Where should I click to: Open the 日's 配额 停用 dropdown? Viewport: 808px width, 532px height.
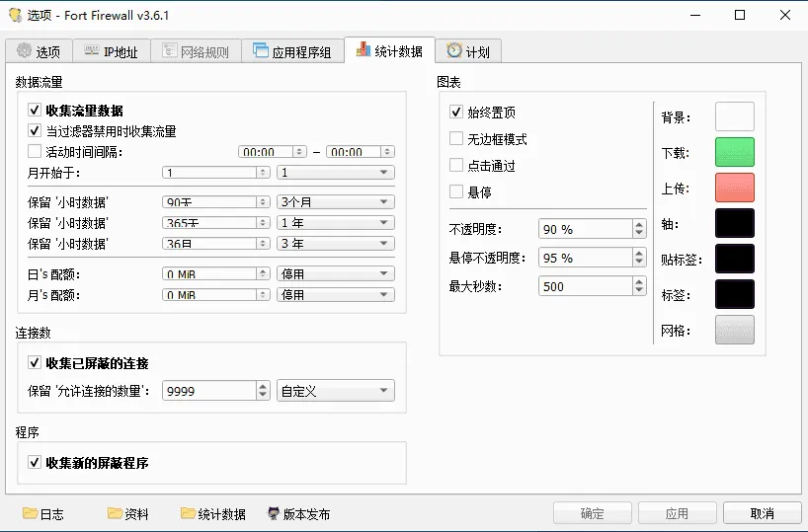pos(336,273)
